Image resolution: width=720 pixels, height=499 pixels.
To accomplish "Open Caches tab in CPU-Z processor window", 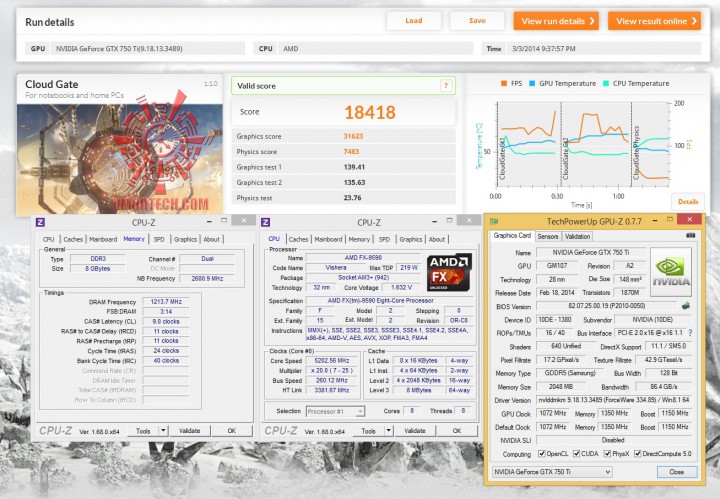I will pos(298,239).
